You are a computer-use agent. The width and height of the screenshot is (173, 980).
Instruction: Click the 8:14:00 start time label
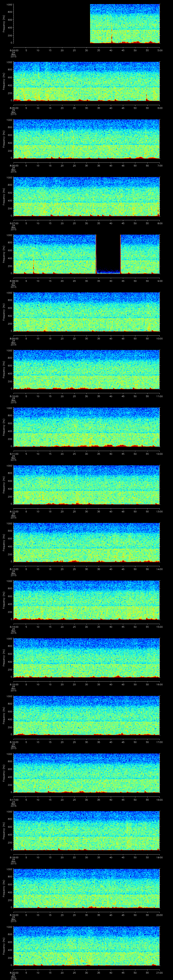point(13,627)
